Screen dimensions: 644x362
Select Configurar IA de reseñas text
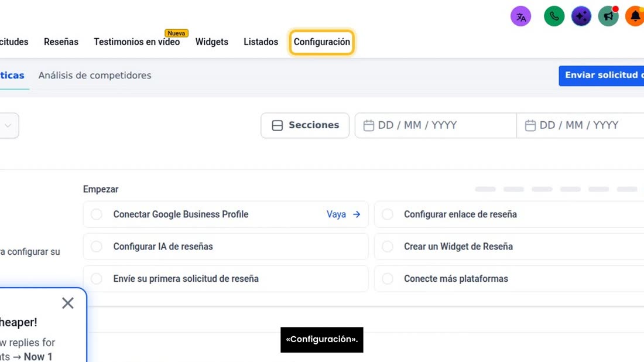pos(163,247)
